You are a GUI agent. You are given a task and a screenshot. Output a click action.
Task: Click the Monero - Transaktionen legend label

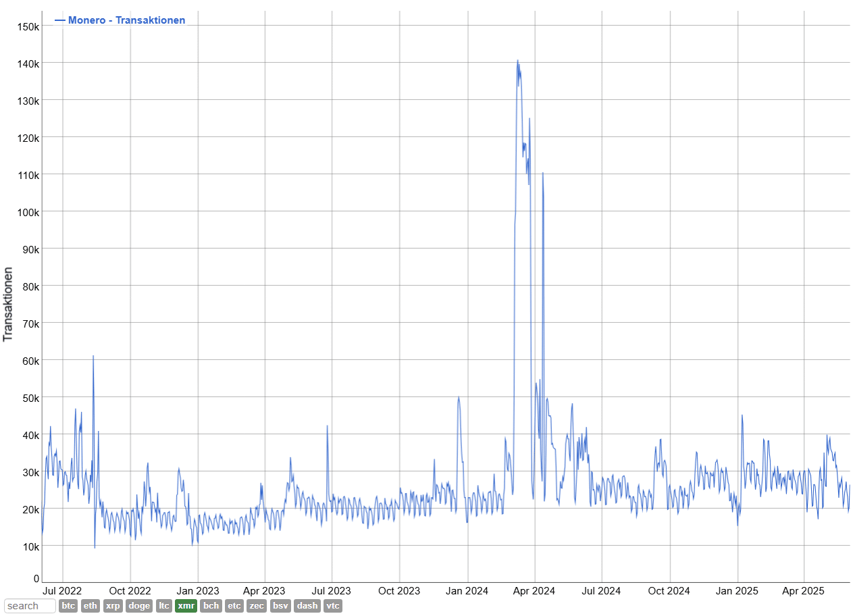click(126, 20)
